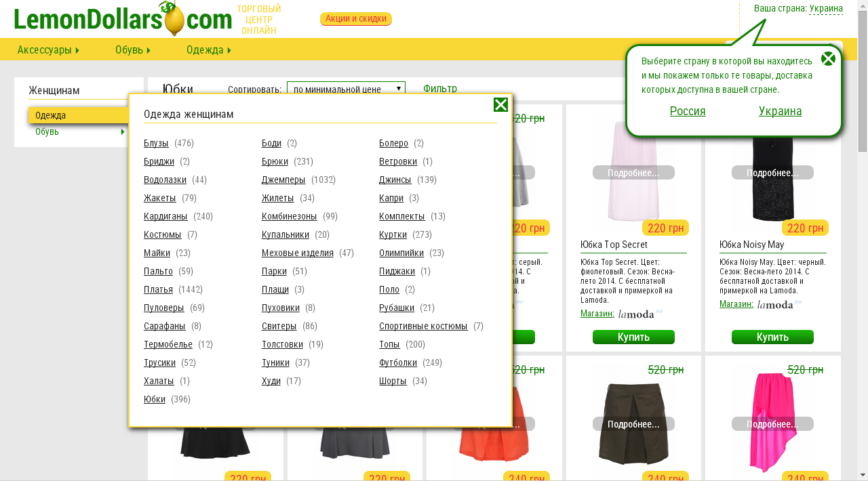Open the lamoda store logo for Noisy May skirt
The height and width of the screenshot is (481, 868).
click(x=779, y=304)
